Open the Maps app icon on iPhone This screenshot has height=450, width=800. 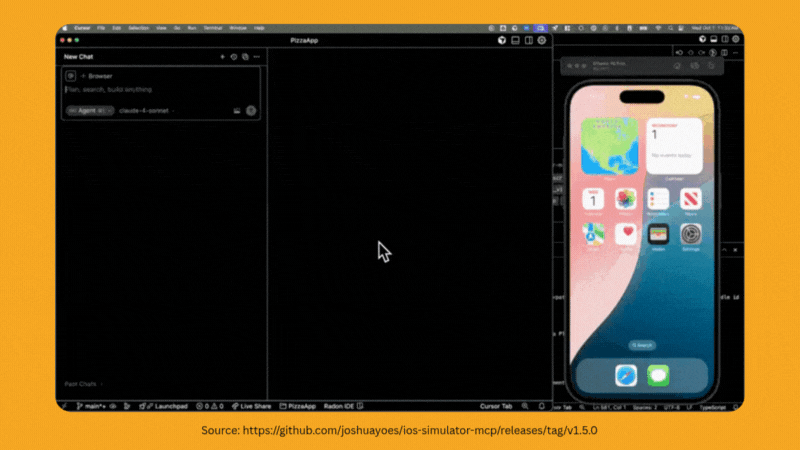pos(593,234)
